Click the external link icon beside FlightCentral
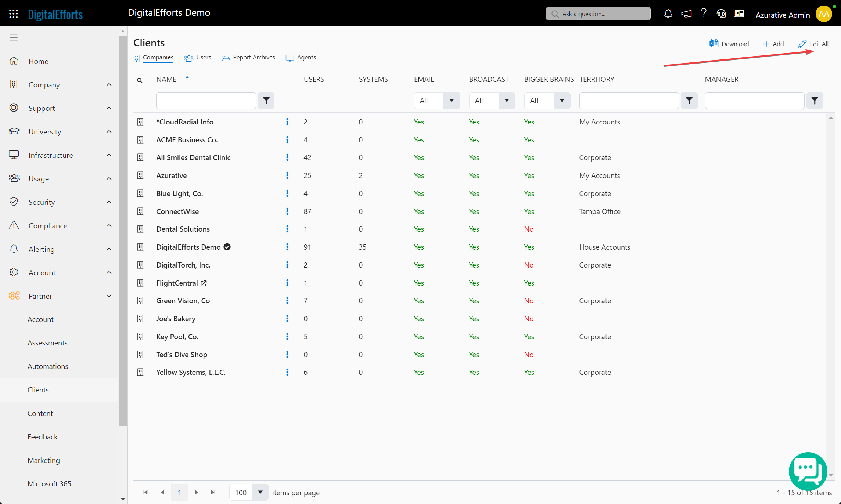841x504 pixels. click(x=204, y=283)
